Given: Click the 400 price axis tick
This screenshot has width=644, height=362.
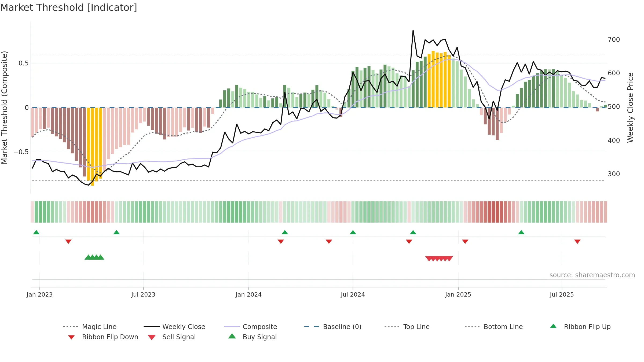Looking at the screenshot, I should (x=614, y=141).
